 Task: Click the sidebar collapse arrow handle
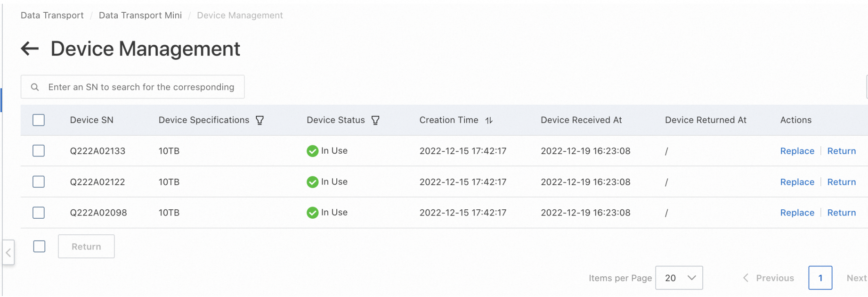(x=8, y=253)
